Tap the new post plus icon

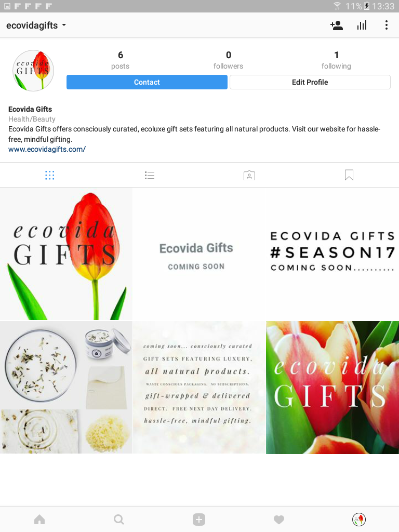pyautogui.click(x=199, y=520)
